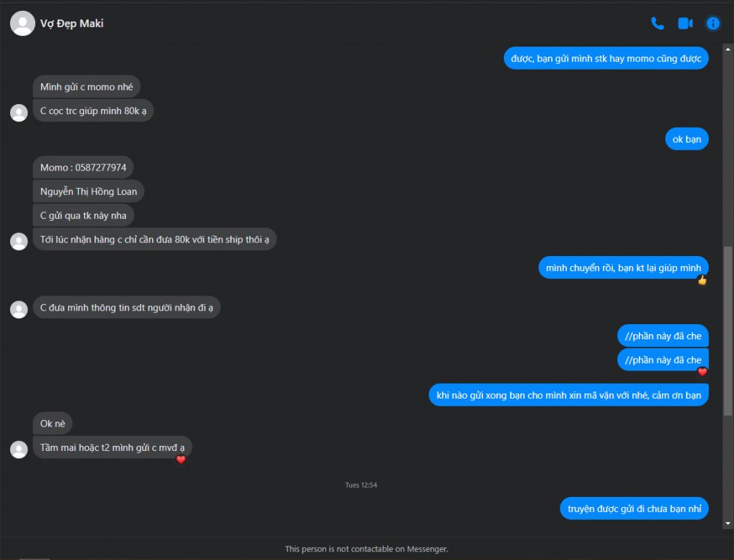Image resolution: width=734 pixels, height=560 pixels.
Task: Click the 'Nguyễn Thị Hồng Loan' message bubble
Action: pyautogui.click(x=88, y=191)
